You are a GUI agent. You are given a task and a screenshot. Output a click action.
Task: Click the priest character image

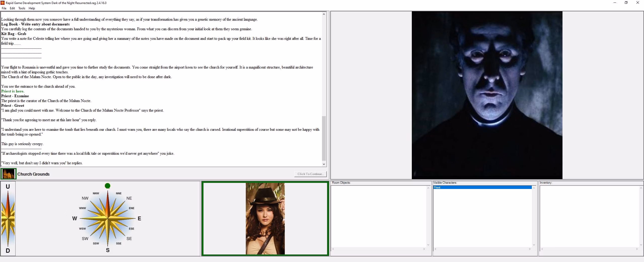point(487,95)
